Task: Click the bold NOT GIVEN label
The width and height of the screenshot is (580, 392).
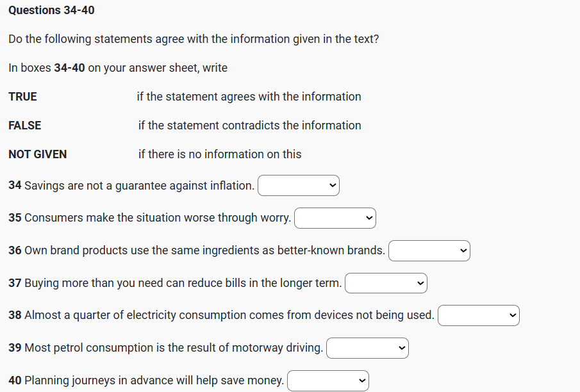Action: coord(37,154)
